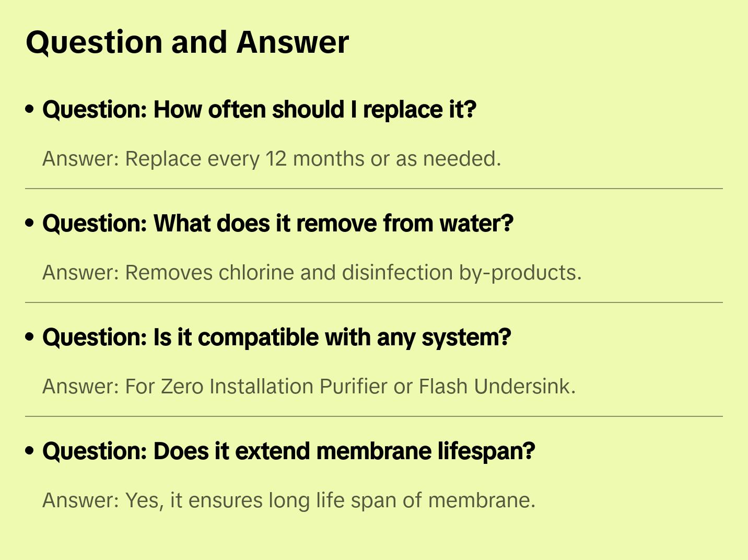Click the divider line above the membrane lifespan question

(x=374, y=416)
